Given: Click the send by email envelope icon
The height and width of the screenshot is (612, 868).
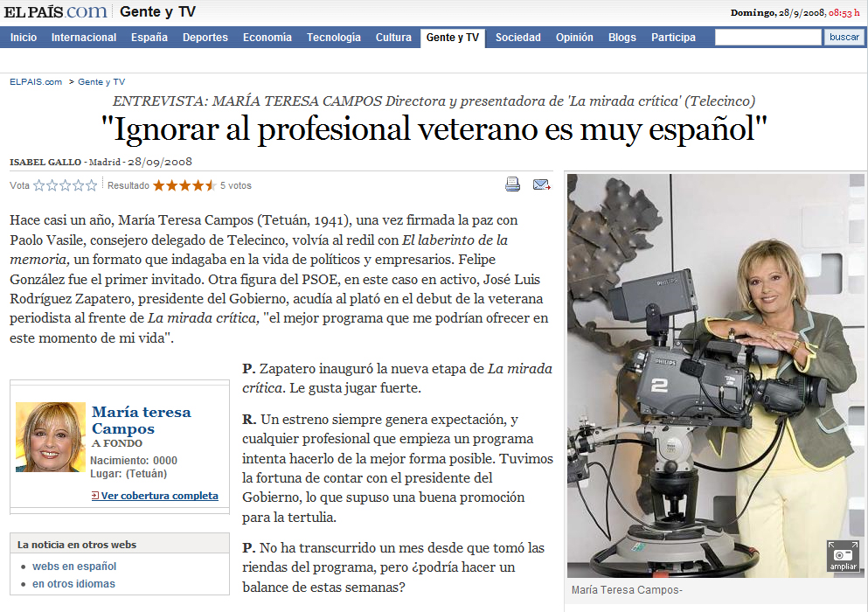Looking at the screenshot, I should 541,185.
